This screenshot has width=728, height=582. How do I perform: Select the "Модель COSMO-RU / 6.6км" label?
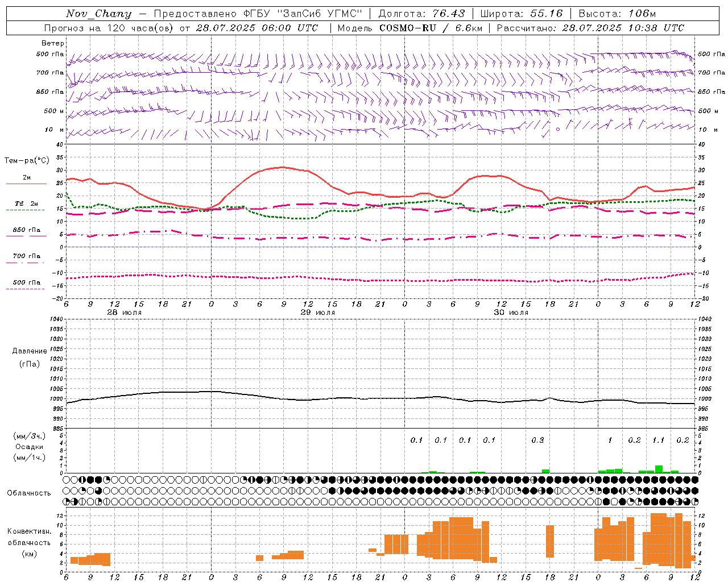[x=411, y=28]
